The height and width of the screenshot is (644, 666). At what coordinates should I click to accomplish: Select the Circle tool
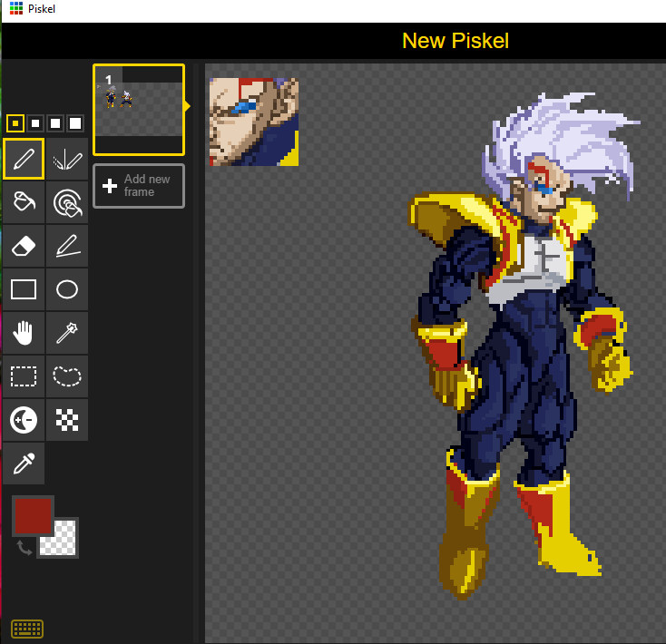pos(67,289)
